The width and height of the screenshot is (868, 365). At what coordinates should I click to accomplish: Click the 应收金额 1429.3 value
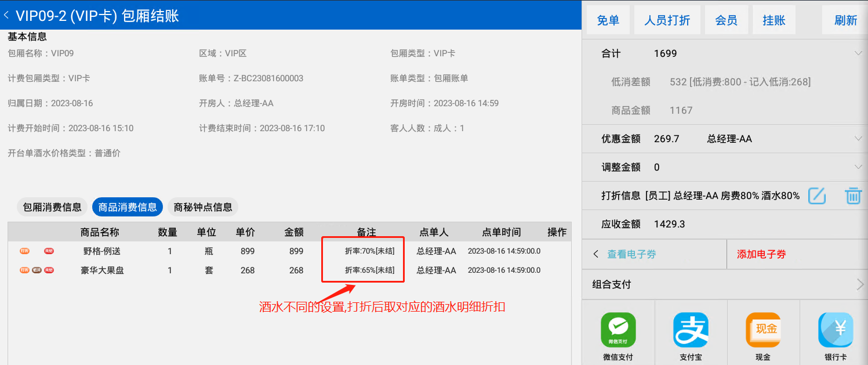coord(669,224)
